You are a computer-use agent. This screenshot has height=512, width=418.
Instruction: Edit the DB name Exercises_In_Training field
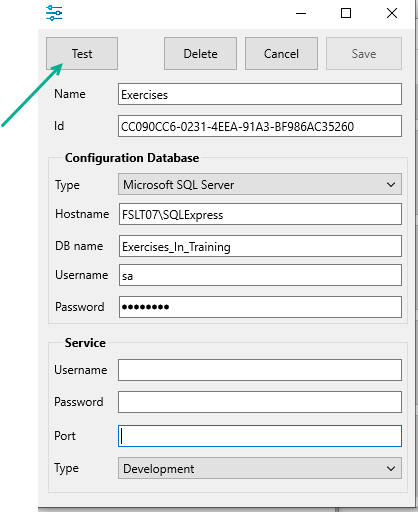pyautogui.click(x=260, y=246)
